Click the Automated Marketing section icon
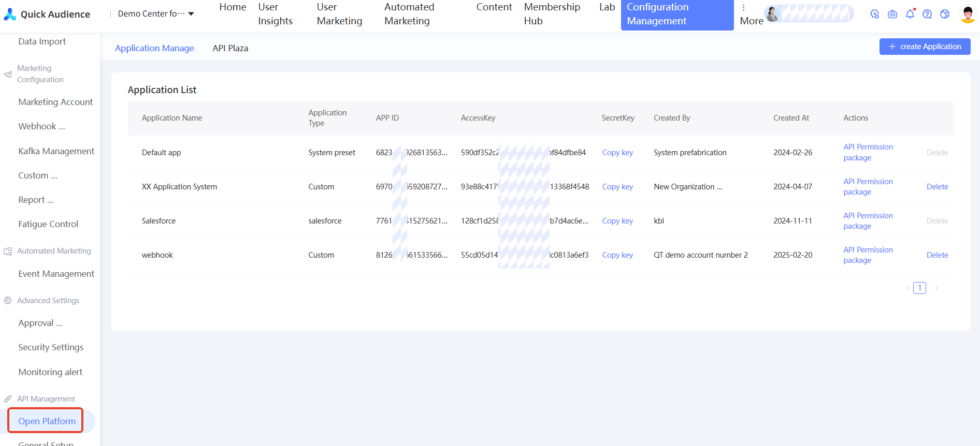Screen dimensions: 980x446 click(x=8, y=251)
